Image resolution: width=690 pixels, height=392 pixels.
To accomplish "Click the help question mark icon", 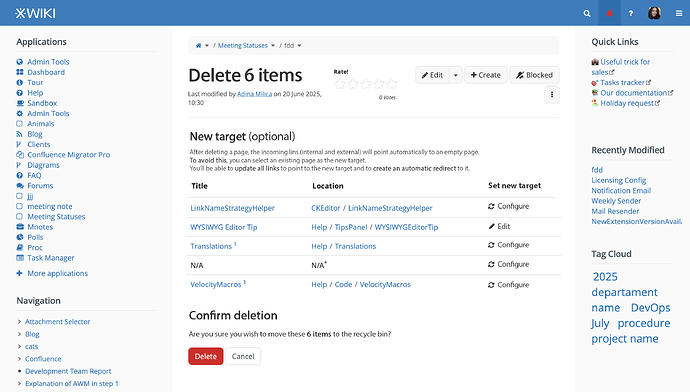I will [631, 13].
